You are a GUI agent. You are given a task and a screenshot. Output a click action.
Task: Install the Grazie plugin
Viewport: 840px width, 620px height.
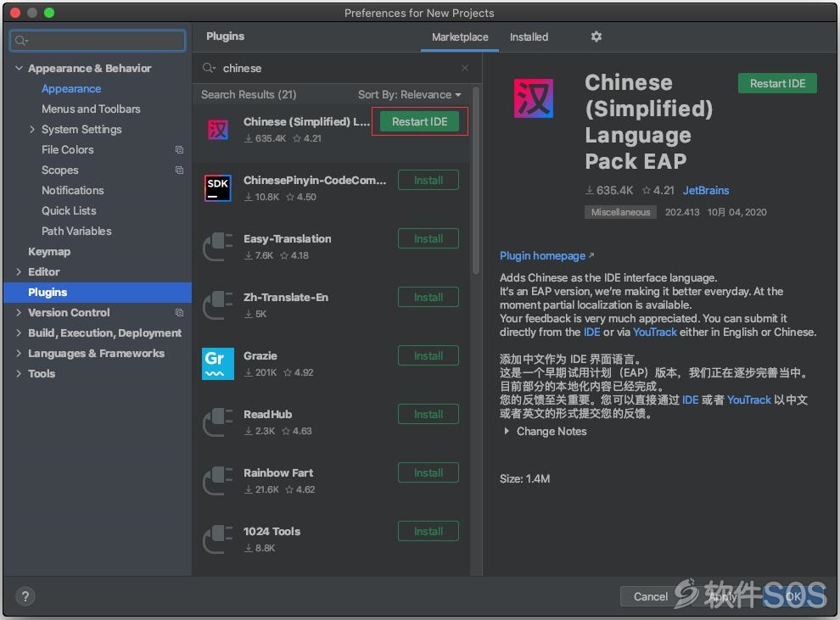pyautogui.click(x=428, y=355)
